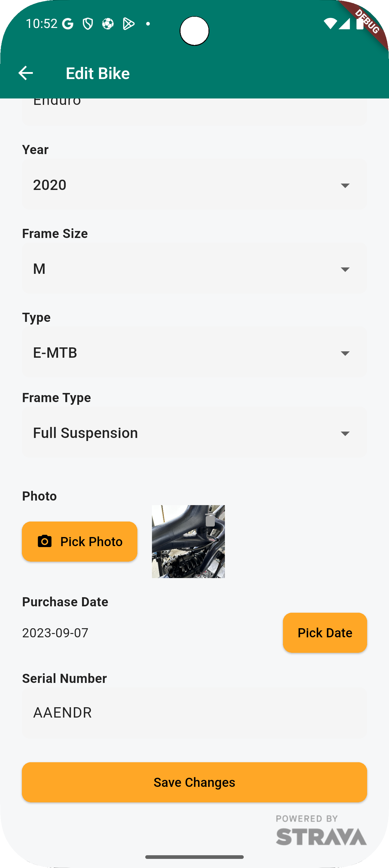
Task: Tap the back arrow icon
Action: pos(26,73)
